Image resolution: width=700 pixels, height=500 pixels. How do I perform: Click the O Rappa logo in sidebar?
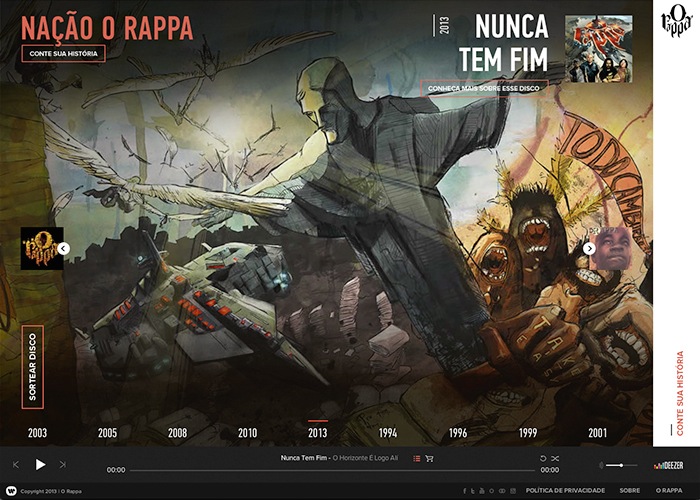point(676,21)
